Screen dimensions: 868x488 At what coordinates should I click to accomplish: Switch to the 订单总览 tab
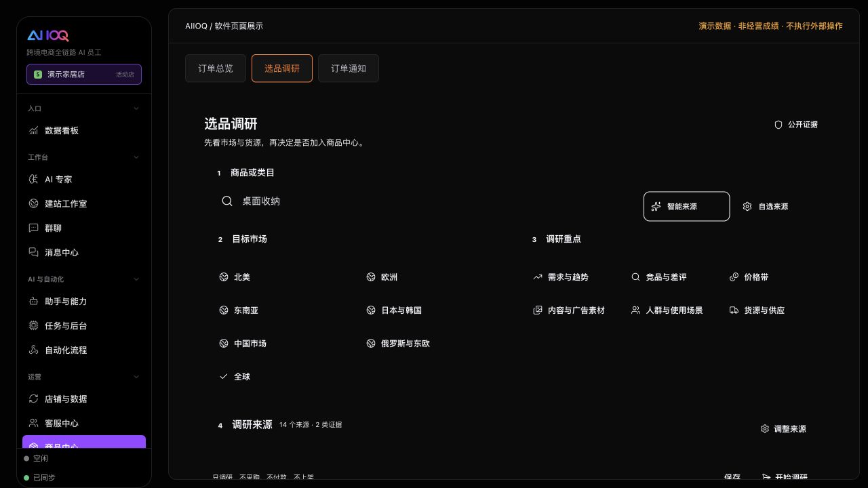pyautogui.click(x=216, y=68)
